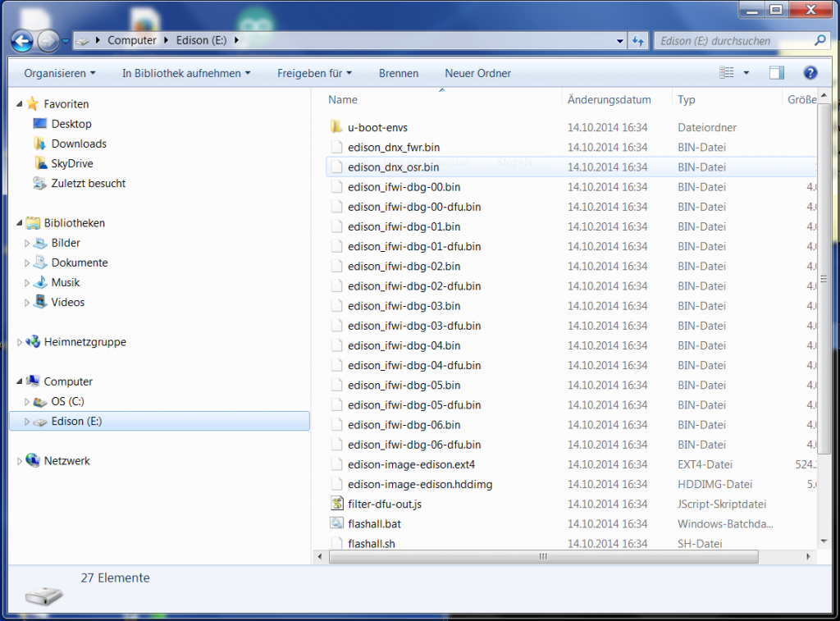Focus the 'Edison (E:) durchsuchen' search field
The image size is (840, 621).
point(741,41)
